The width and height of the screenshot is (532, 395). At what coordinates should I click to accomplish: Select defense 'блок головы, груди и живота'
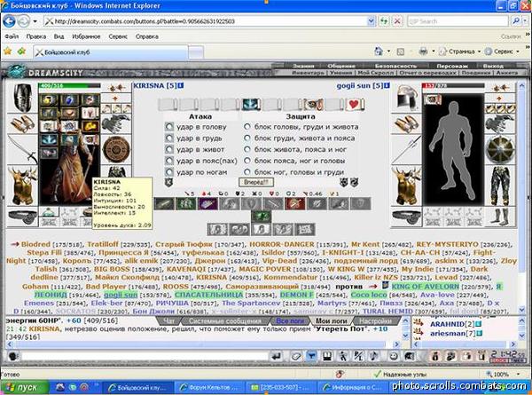tap(247, 127)
